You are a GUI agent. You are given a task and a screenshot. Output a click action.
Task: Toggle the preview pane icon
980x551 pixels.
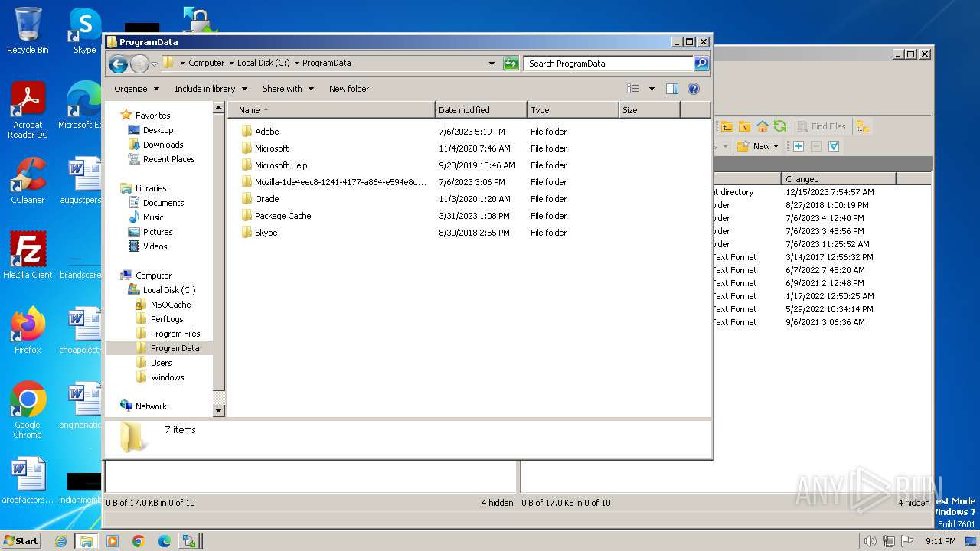672,89
